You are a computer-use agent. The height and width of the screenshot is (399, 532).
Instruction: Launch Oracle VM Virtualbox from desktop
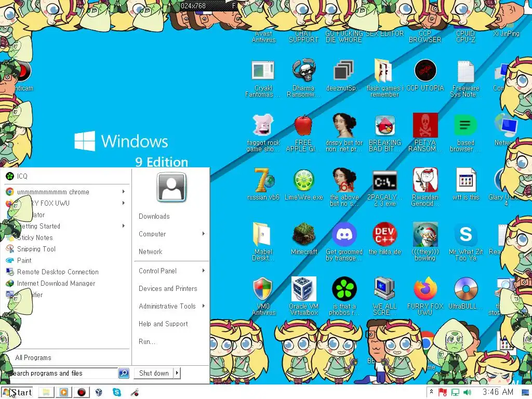(x=303, y=289)
